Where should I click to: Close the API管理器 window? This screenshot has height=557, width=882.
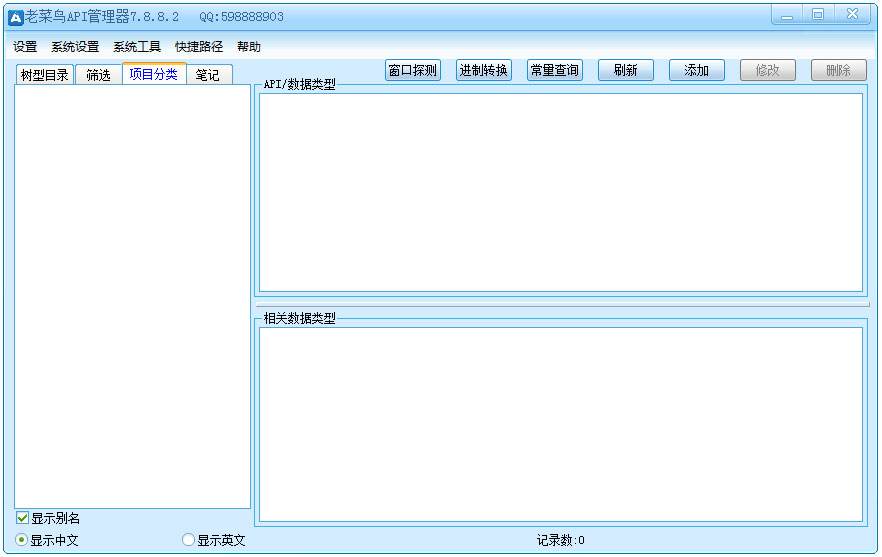(853, 15)
